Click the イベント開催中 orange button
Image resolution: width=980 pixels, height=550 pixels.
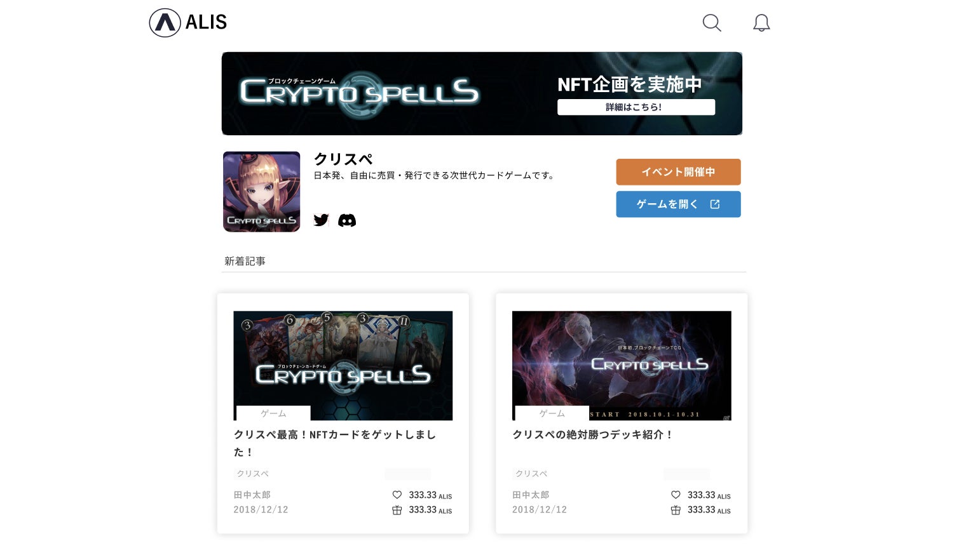click(x=678, y=172)
